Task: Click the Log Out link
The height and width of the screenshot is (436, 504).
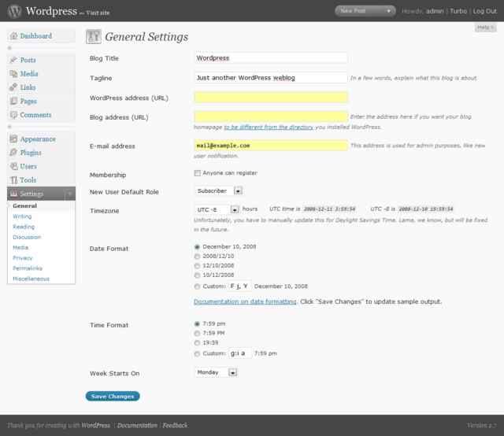Action: [485, 11]
